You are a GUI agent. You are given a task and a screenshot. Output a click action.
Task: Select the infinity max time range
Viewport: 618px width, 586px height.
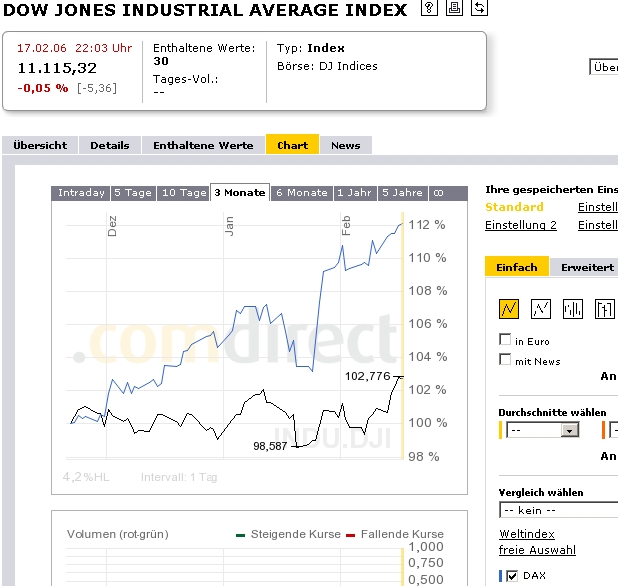438,193
